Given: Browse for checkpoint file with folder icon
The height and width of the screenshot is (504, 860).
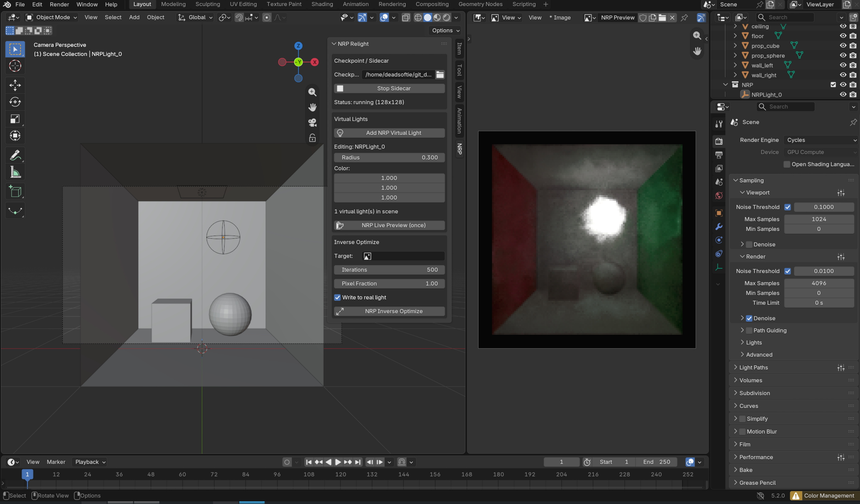Looking at the screenshot, I should pos(440,75).
